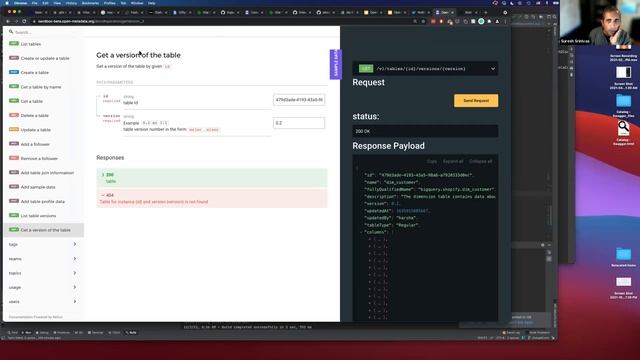Open the Chrome extensions puzzle icon

pyautogui.click(x=489, y=21)
